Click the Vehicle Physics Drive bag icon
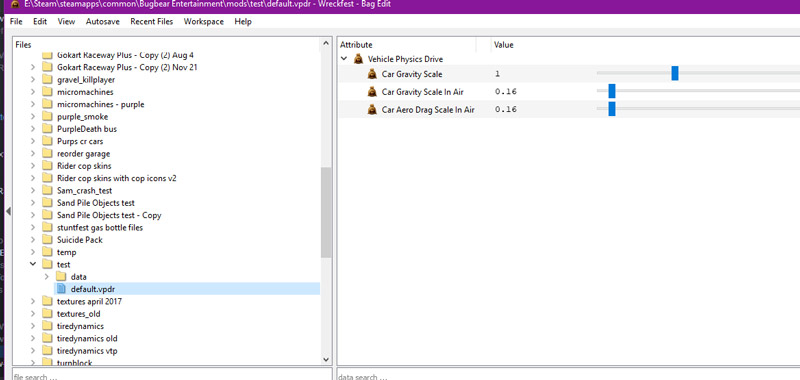Image resolution: width=800 pixels, height=380 pixels. tap(358, 59)
